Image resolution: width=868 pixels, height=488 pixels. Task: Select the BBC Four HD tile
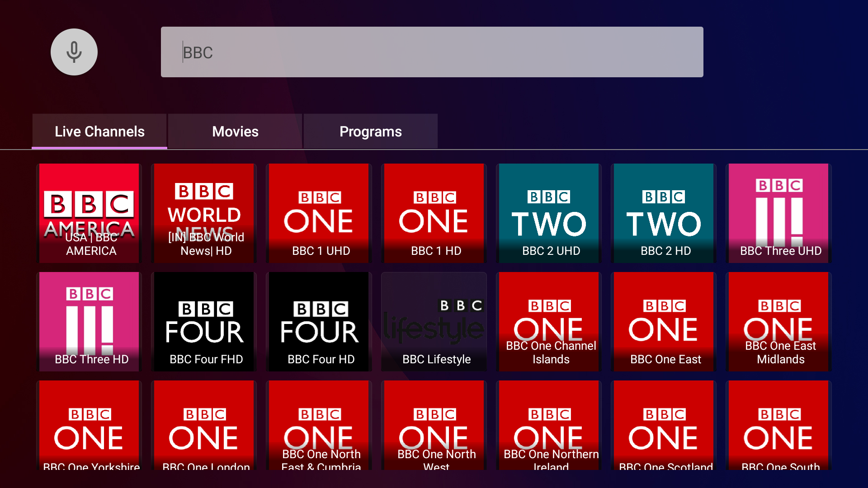(319, 322)
